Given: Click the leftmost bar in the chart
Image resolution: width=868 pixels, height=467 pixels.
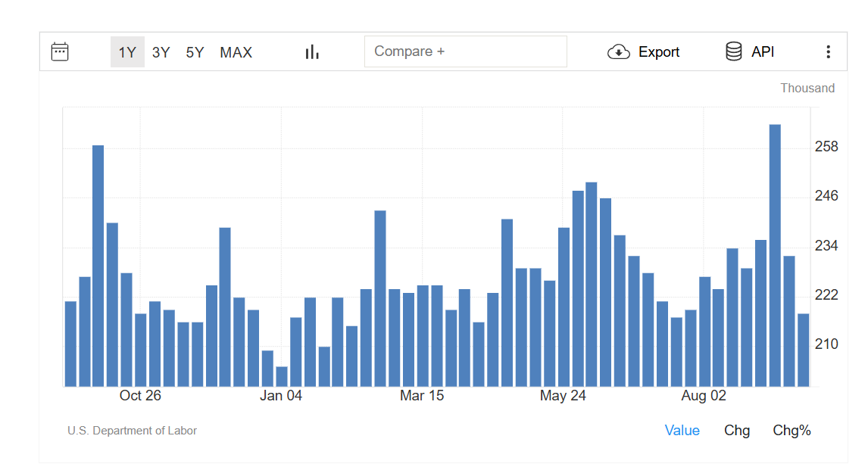Looking at the screenshot, I should pos(70,344).
